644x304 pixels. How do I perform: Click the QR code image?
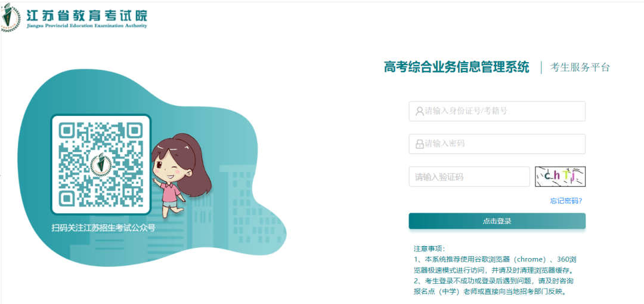[101, 164]
